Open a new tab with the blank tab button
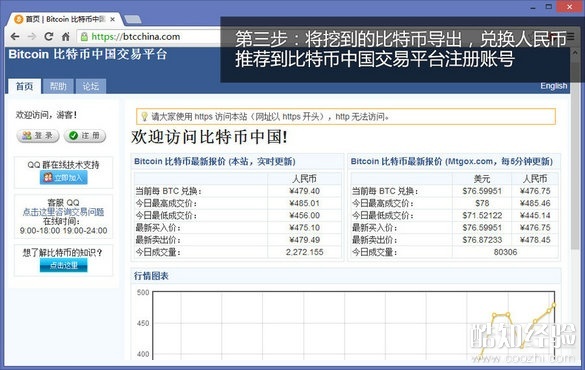The image size is (585, 370). tap(132, 19)
